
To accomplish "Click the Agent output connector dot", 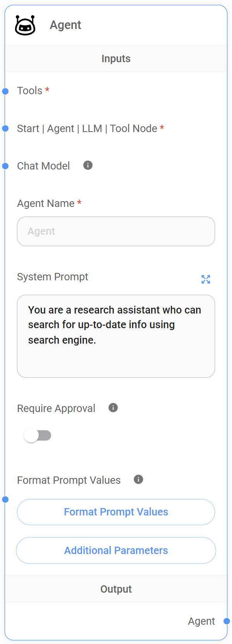I will point(227,621).
